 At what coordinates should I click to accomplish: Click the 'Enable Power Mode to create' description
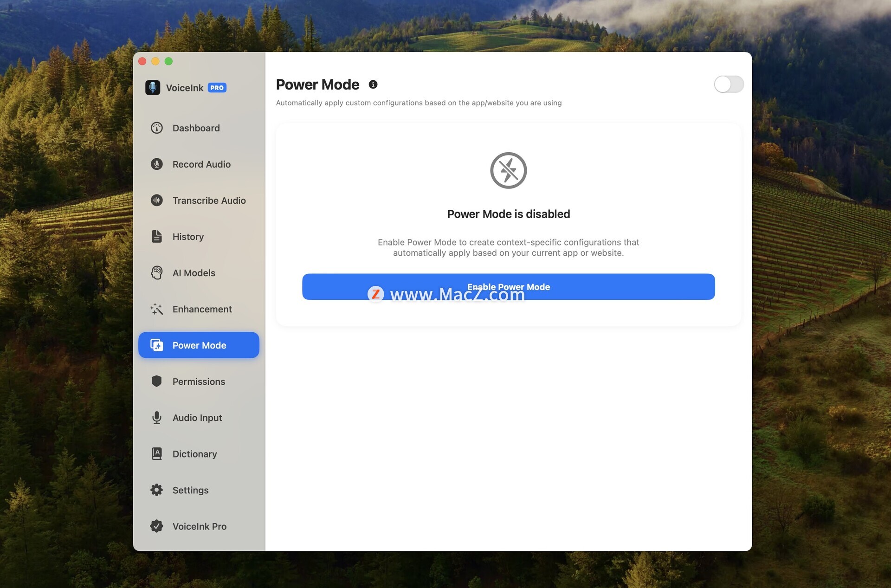[x=509, y=247]
